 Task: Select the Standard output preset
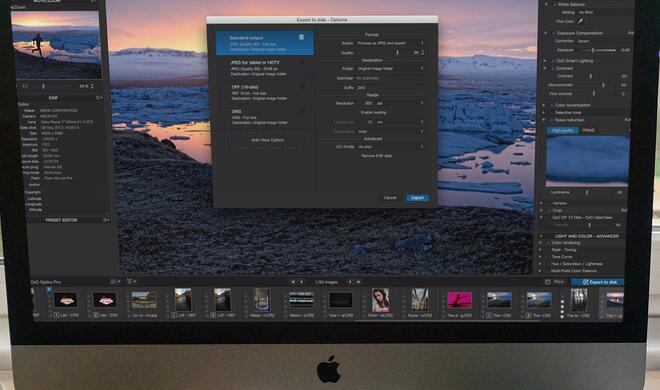tap(264, 43)
